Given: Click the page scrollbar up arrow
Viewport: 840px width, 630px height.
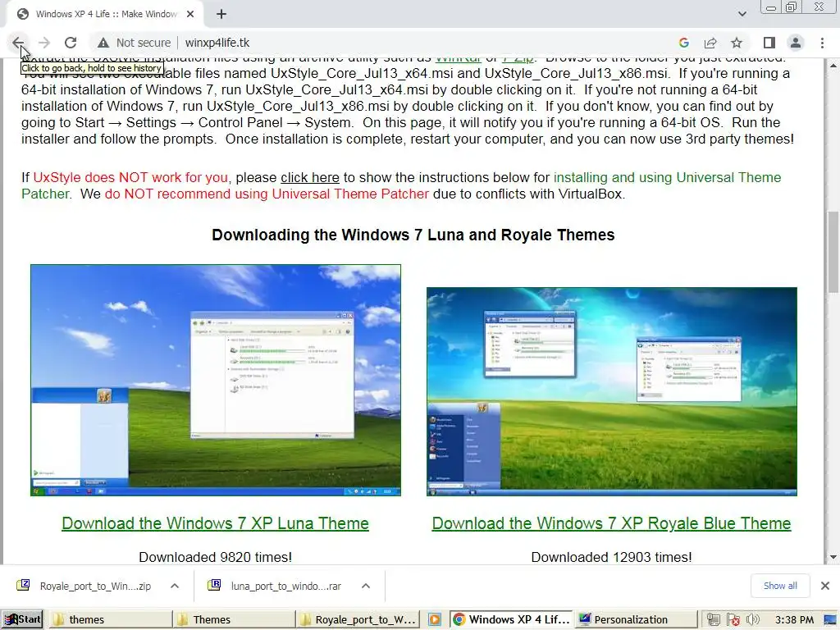Looking at the screenshot, I should pos(833,66).
